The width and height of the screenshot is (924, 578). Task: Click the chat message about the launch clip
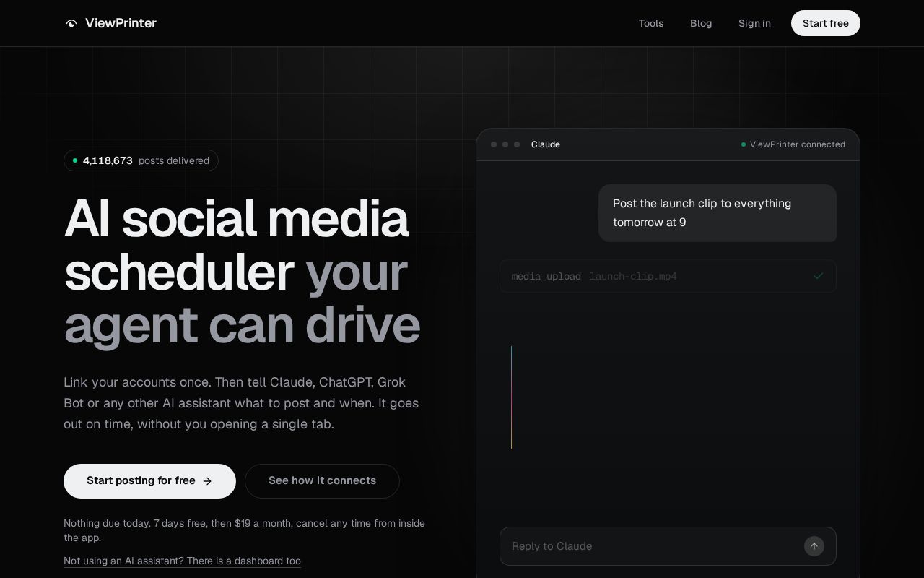point(718,213)
